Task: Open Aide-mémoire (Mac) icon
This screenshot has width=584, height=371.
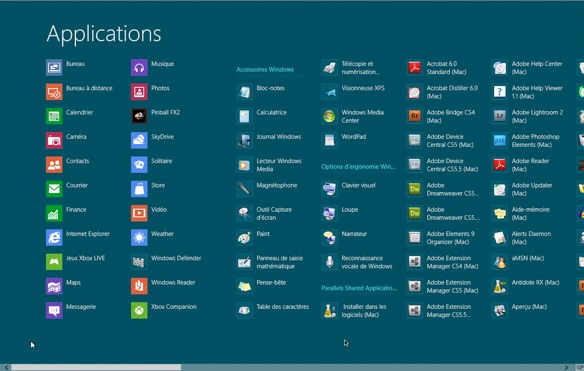Action: pos(500,213)
